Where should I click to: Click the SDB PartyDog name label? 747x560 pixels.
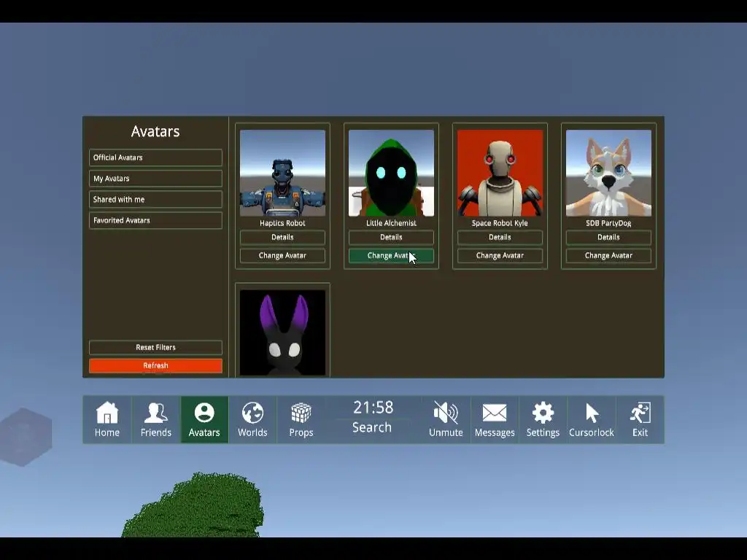pyautogui.click(x=608, y=223)
